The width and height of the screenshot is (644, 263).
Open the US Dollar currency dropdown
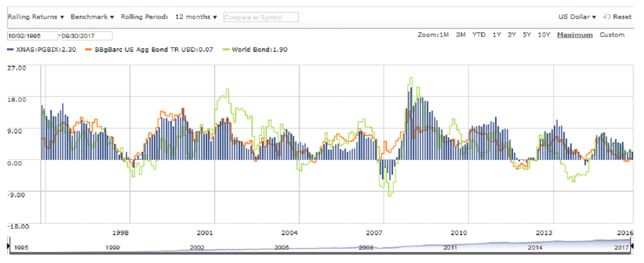pyautogui.click(x=577, y=17)
